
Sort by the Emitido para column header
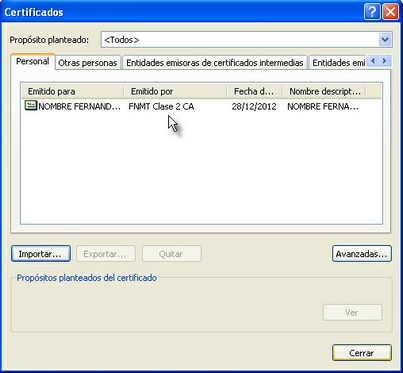(x=73, y=91)
